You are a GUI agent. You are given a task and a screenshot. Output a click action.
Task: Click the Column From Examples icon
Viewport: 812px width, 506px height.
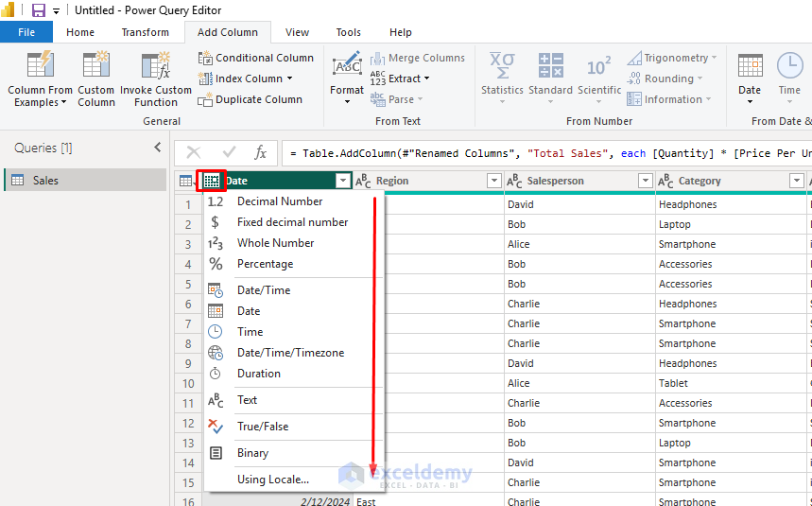tap(40, 66)
